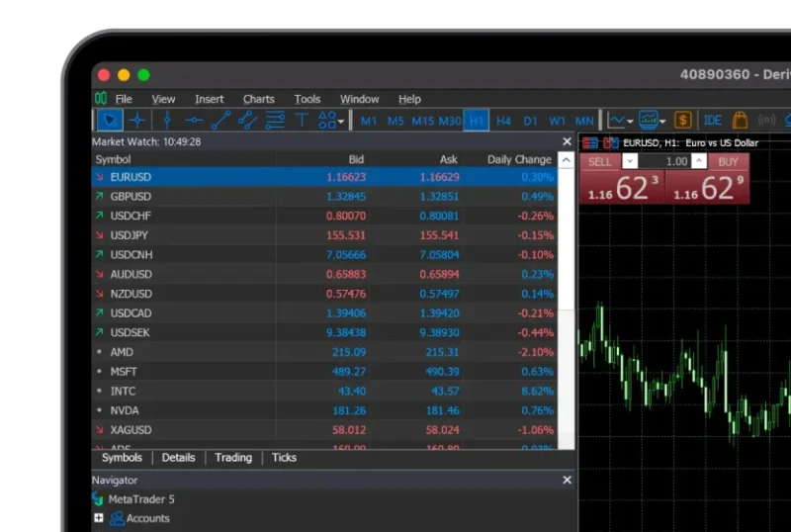
Task: Click INTC daily change 8.62%
Action: point(537,392)
